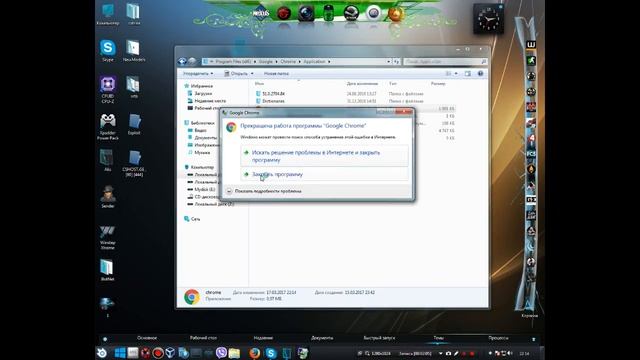Select the CD-дисковод drive in navigation pane
Viewport: 640px width, 360px height.
coord(206,197)
